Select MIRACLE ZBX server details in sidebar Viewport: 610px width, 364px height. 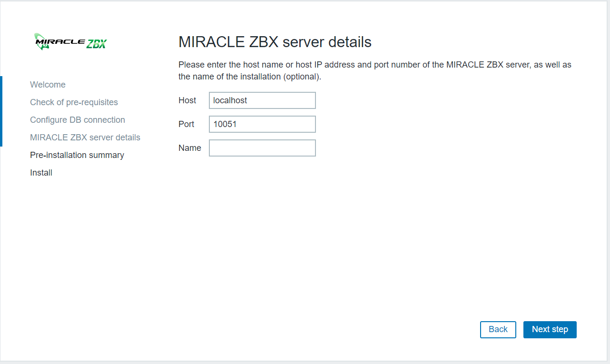pos(85,138)
